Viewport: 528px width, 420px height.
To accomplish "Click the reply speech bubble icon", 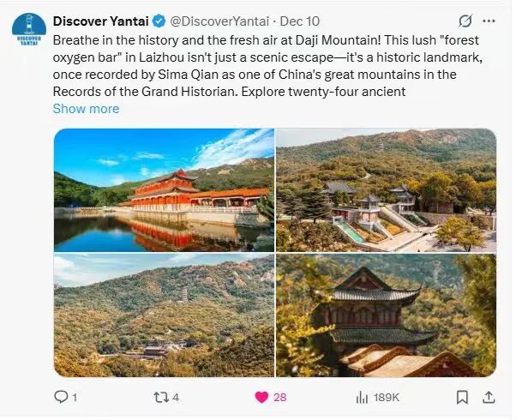I will tap(61, 397).
